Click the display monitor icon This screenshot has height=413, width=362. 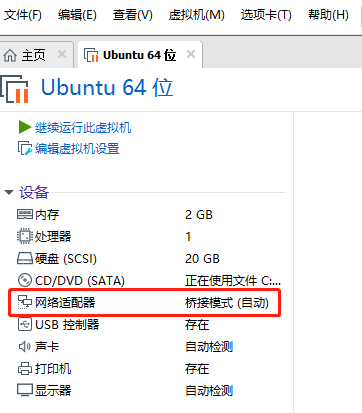point(25,390)
